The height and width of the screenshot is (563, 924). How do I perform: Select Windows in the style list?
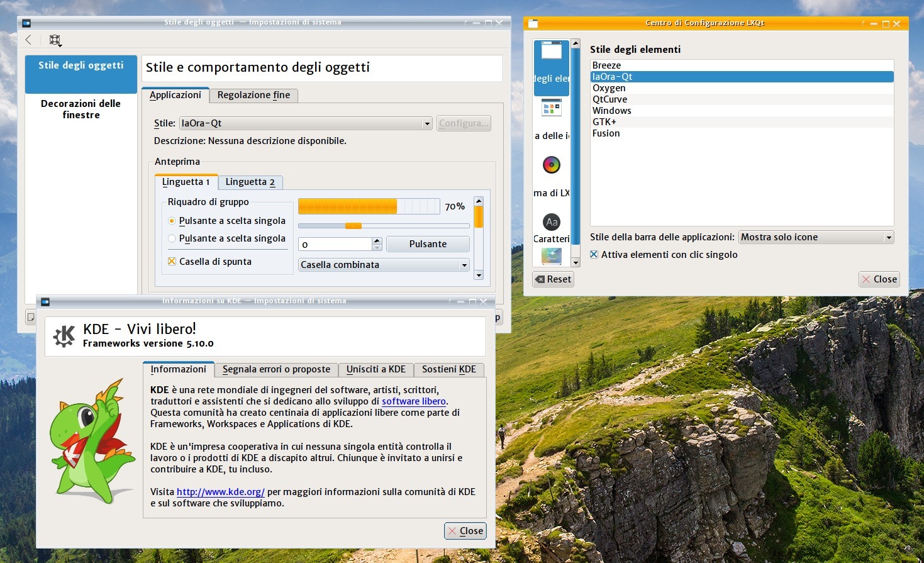tap(742, 111)
